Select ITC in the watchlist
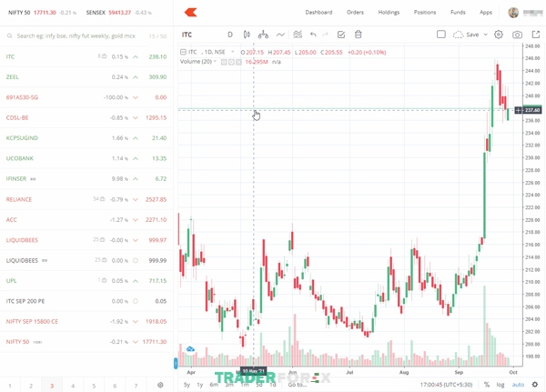The width and height of the screenshot is (546, 392). point(86,56)
